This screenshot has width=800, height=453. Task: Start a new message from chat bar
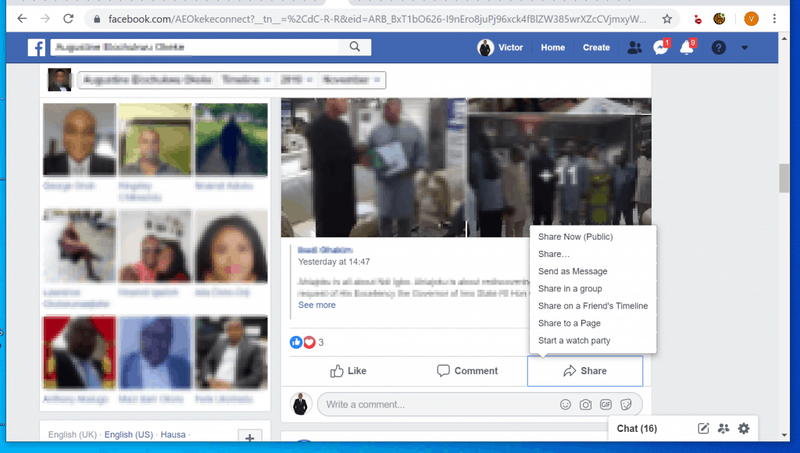[x=703, y=429]
